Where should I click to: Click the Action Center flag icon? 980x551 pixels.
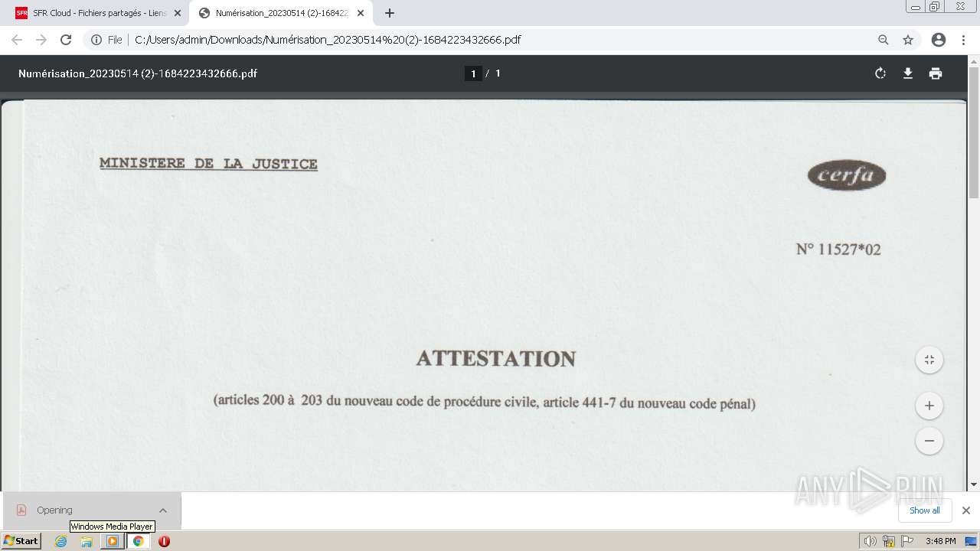pyautogui.click(x=907, y=541)
